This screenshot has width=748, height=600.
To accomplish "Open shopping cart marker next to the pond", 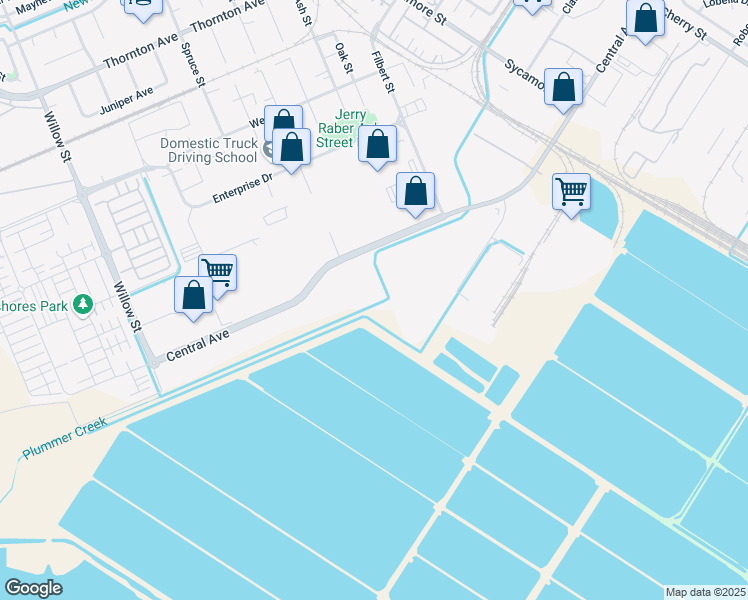I will click(x=571, y=195).
